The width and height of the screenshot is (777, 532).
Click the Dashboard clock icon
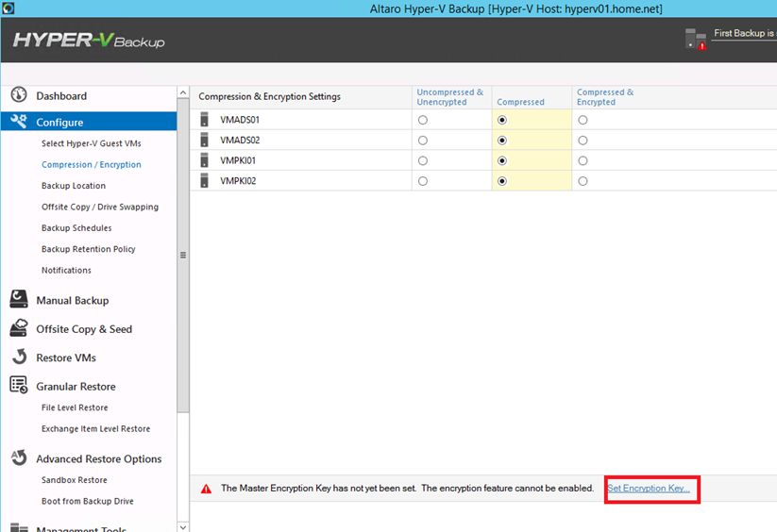pyautogui.click(x=19, y=94)
